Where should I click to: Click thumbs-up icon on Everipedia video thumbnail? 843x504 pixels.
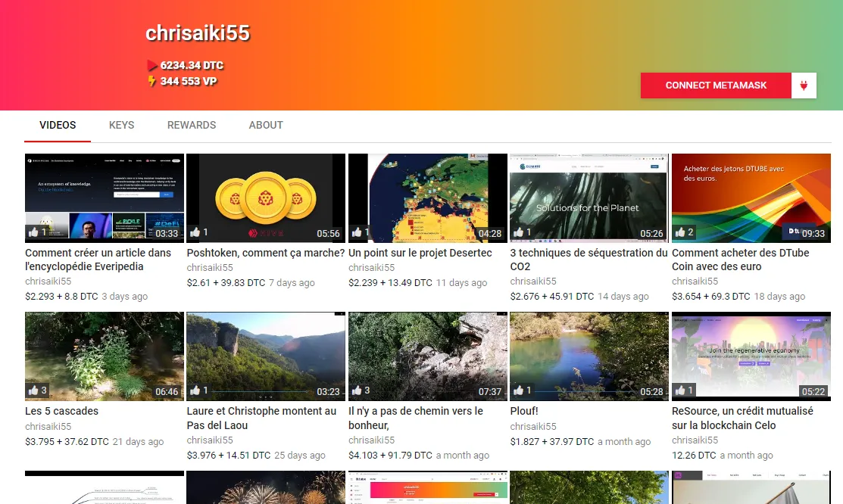click(x=33, y=232)
